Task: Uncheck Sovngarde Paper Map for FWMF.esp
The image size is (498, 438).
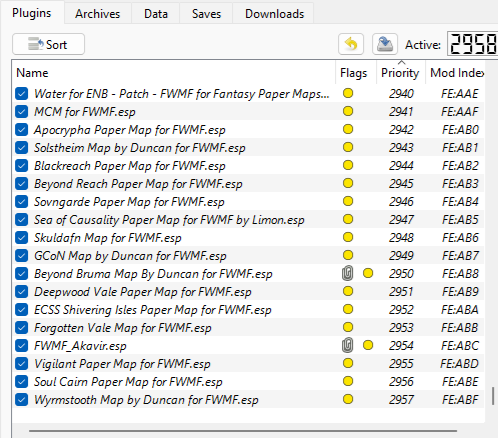Action: (22, 202)
